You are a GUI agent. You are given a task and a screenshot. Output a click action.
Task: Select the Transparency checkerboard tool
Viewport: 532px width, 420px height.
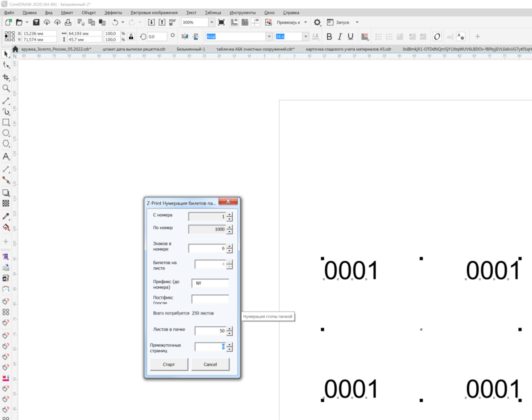pos(6,203)
